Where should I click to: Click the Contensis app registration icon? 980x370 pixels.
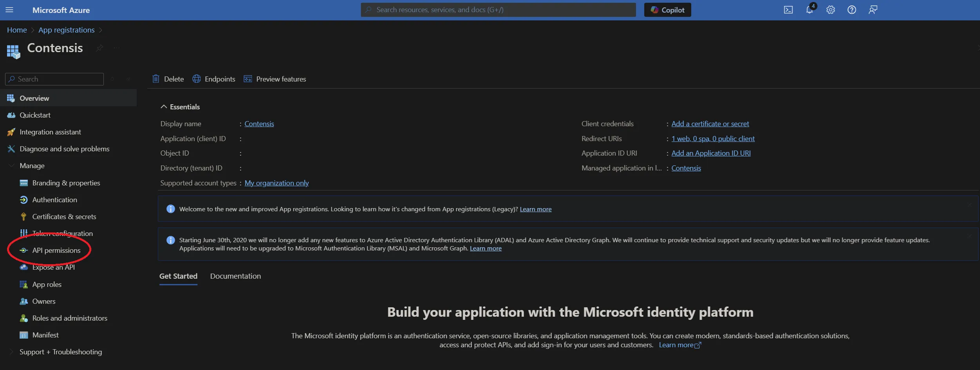point(13,51)
